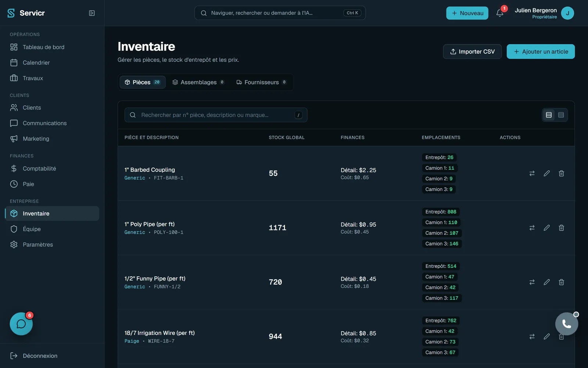This screenshot has height=368, width=588.
Task: Open the Travaux section
Action: (52, 78)
